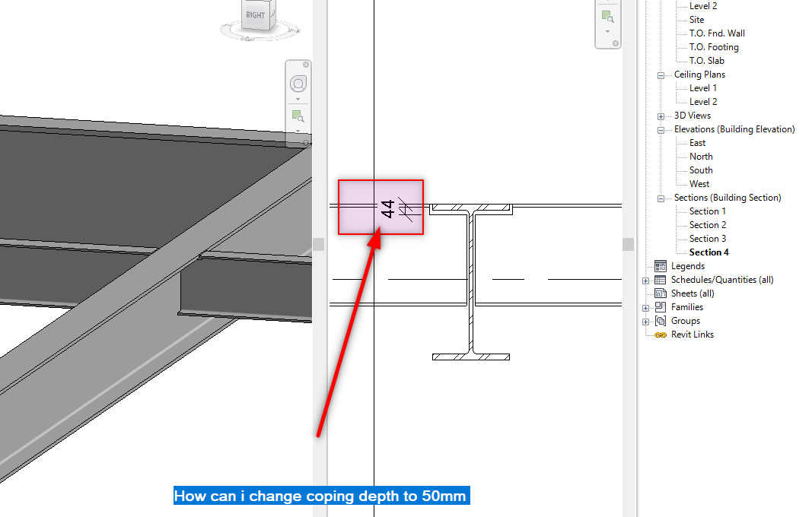
Task: Click the Groups icon in the Project Browser
Action: (661, 320)
